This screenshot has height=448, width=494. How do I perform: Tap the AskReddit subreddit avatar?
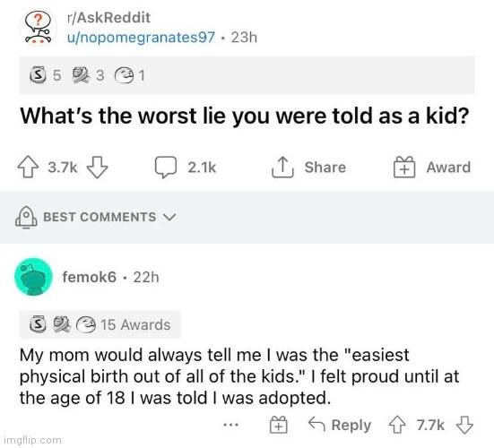39,28
